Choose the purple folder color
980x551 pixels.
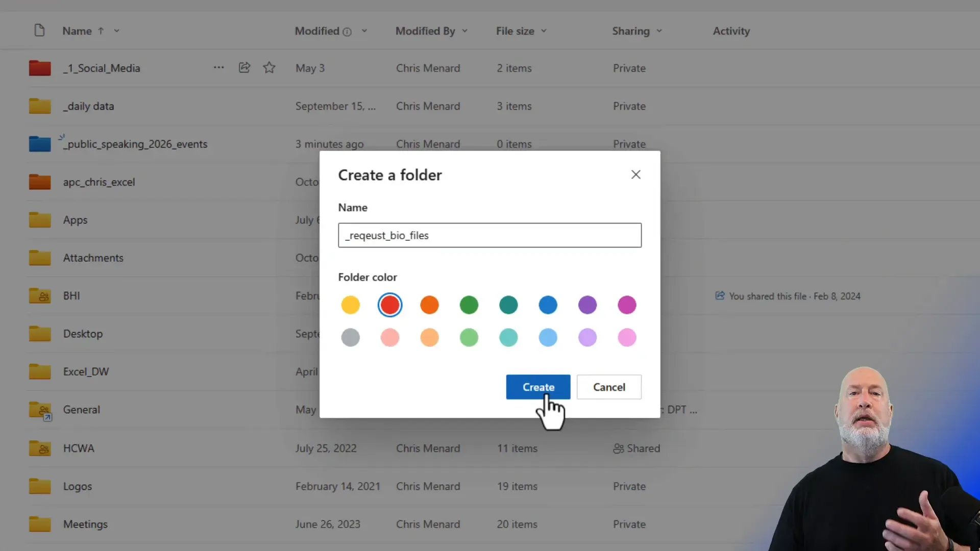point(587,305)
